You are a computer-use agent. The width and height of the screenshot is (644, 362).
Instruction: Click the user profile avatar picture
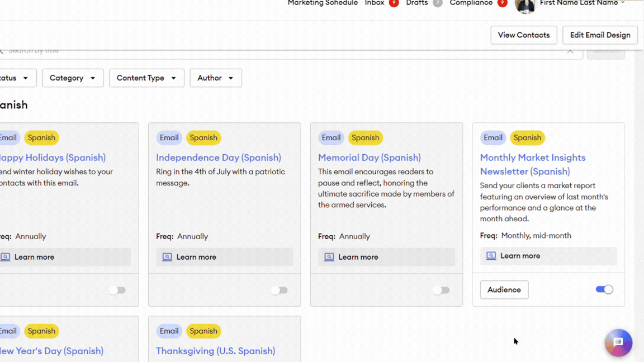click(x=524, y=5)
